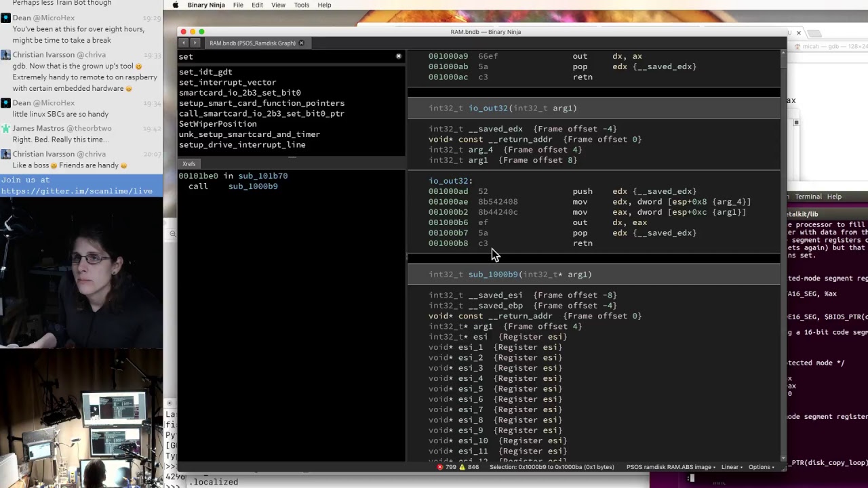Open the Terminal menu in background window
Screen dimensions: 868x488
tap(808, 197)
